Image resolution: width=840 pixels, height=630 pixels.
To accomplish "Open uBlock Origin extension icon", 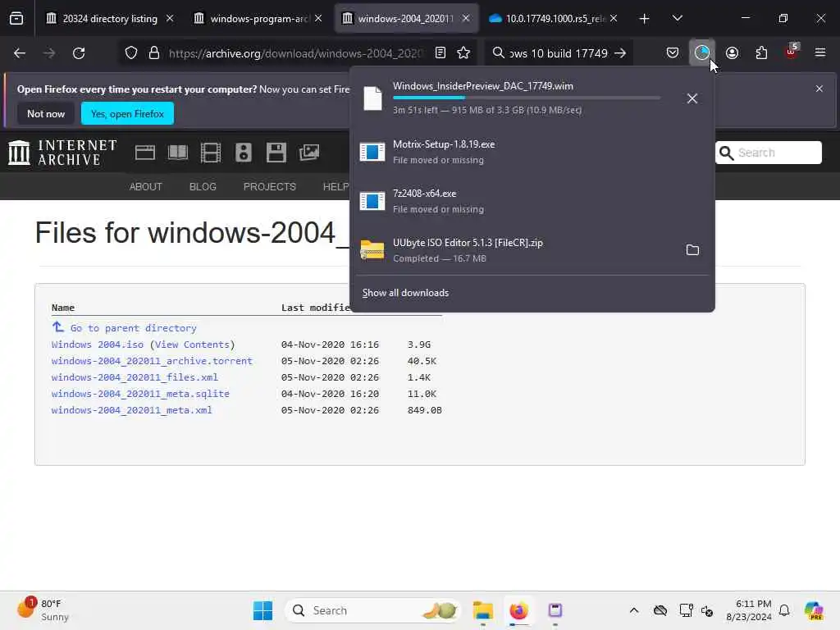I will [791, 52].
